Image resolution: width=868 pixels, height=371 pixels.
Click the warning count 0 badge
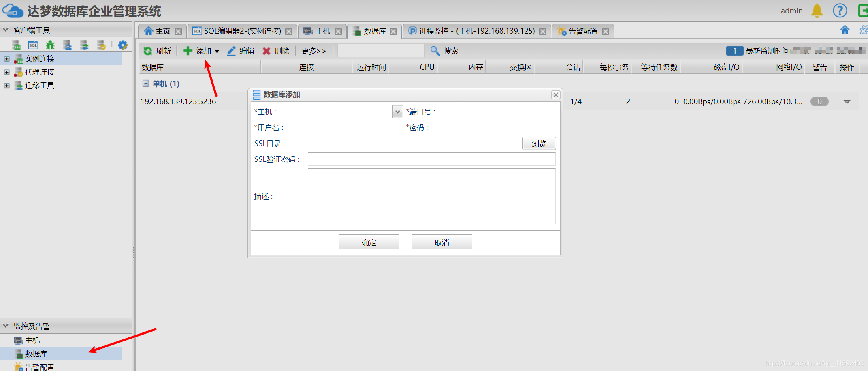[819, 102]
